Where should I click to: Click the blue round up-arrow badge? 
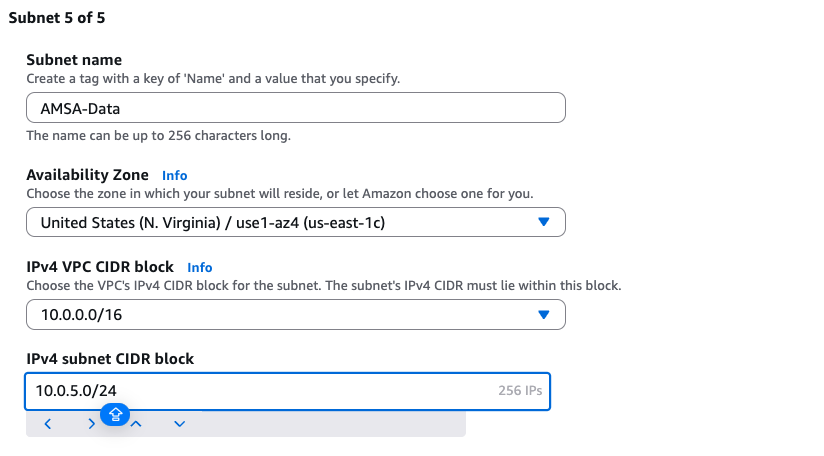[x=115, y=413]
